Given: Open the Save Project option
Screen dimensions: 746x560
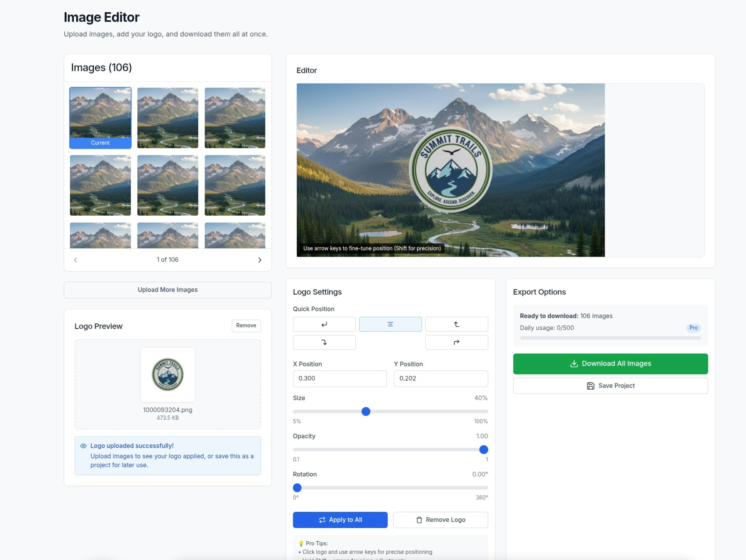Looking at the screenshot, I should tap(610, 386).
